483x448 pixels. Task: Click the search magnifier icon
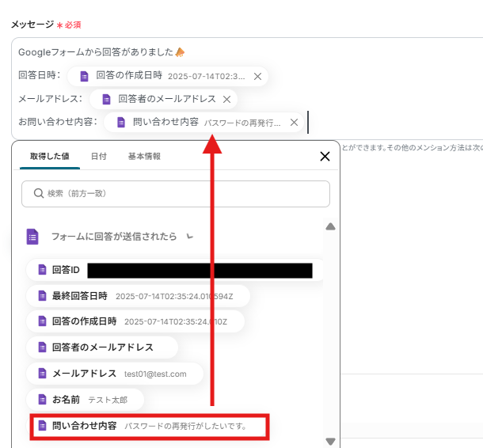point(37,193)
